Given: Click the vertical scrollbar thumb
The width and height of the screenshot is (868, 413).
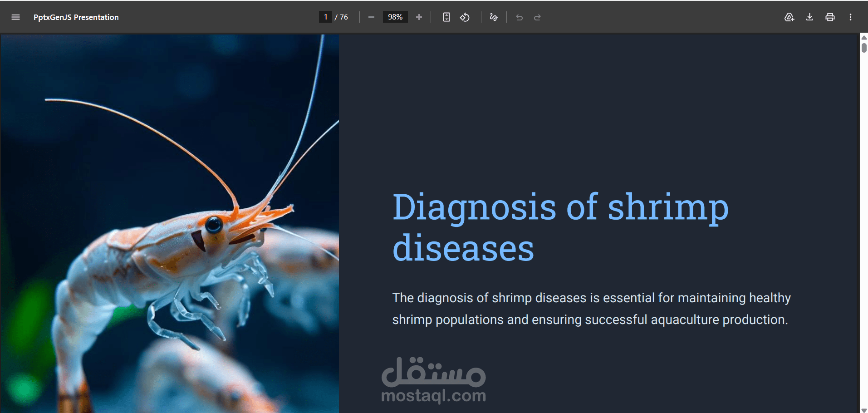Looking at the screenshot, I should tap(864, 47).
